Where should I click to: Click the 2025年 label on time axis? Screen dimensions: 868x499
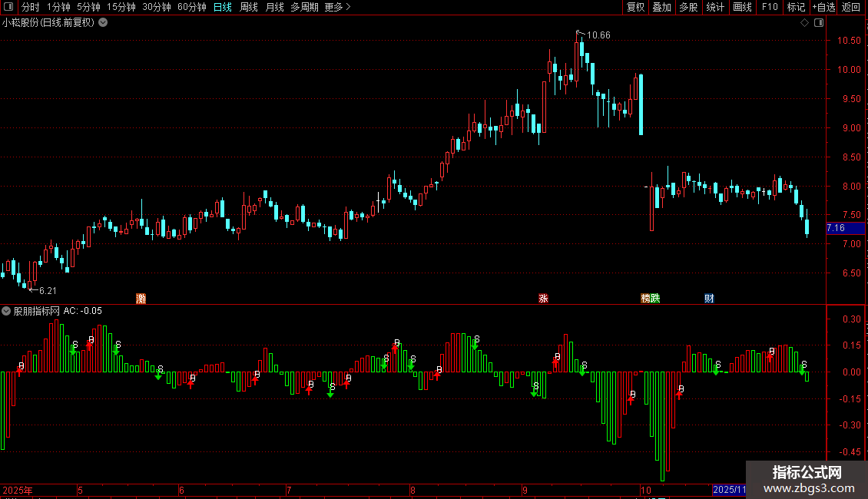(x=18, y=490)
